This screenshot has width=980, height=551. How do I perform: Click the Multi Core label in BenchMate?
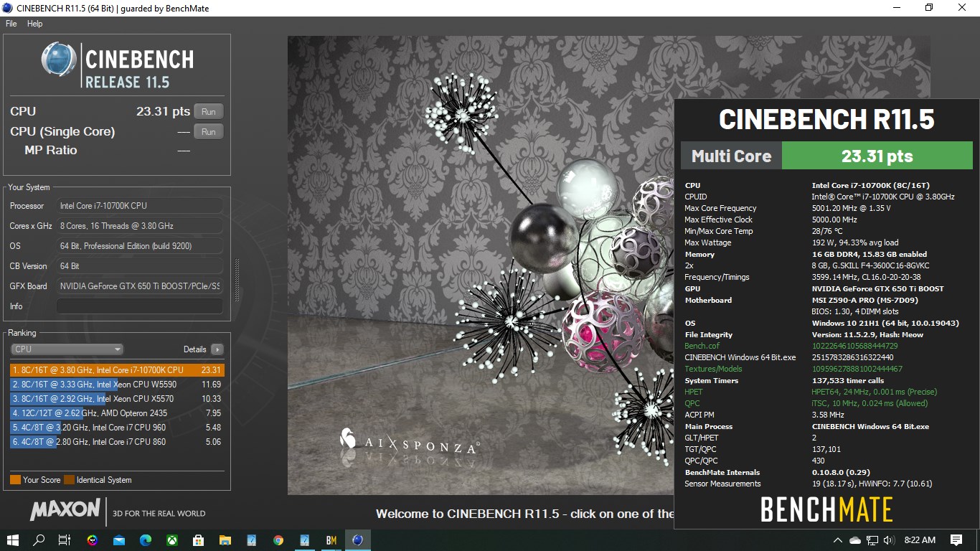pyautogui.click(x=731, y=156)
